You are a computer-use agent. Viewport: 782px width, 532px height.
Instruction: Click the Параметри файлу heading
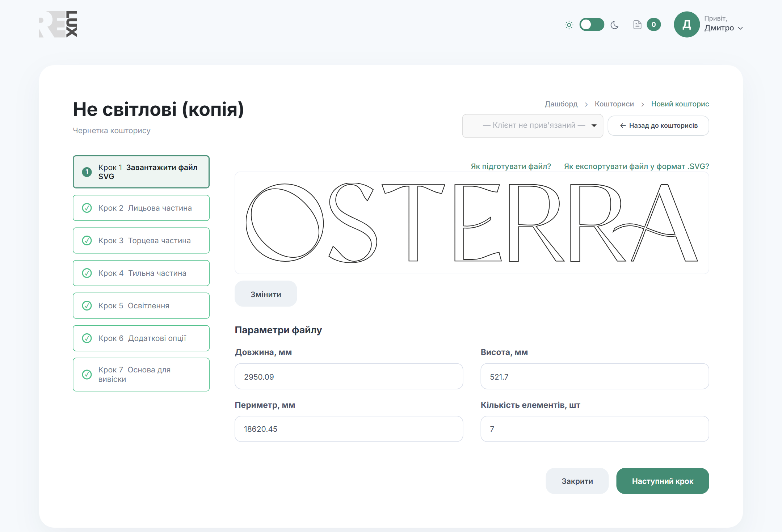pos(278,330)
